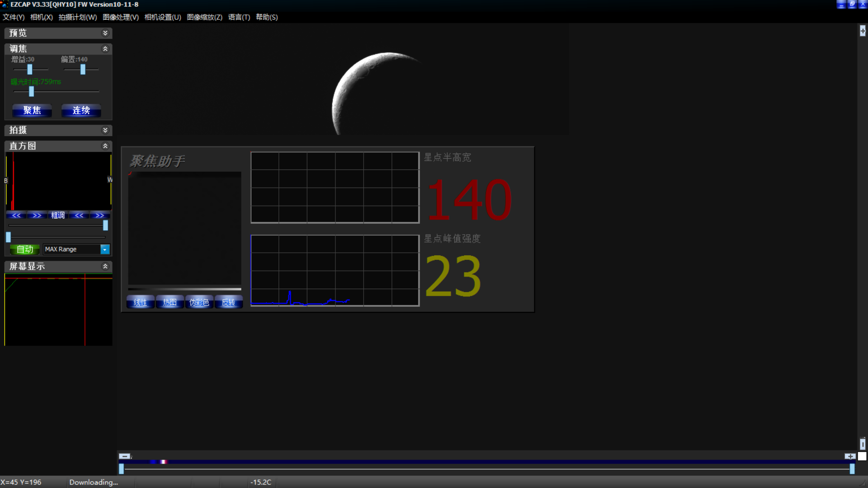Open the 拍摄计划(W) menu
The image size is (868, 488).
tap(78, 17)
